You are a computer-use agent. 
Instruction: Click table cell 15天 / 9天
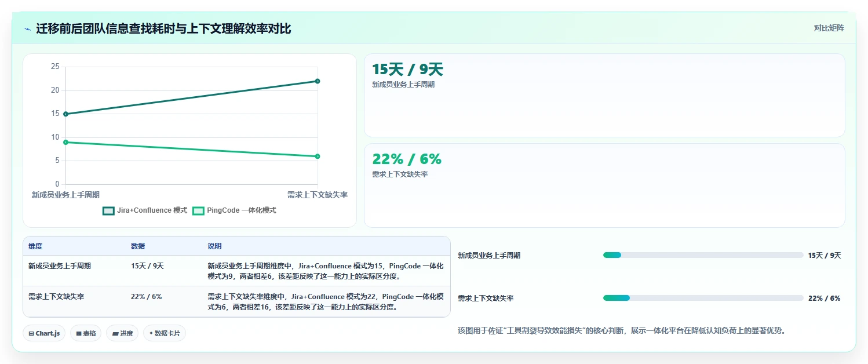[147, 266]
